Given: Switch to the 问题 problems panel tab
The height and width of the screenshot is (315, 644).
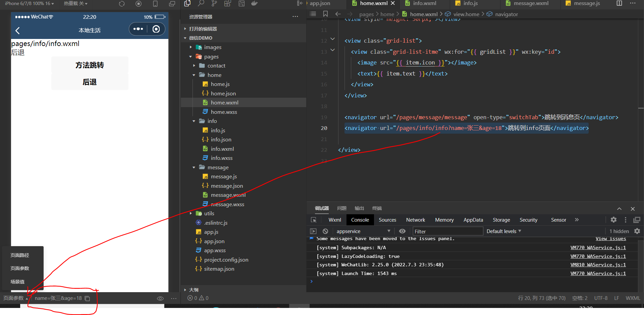Looking at the screenshot, I should click(342, 209).
